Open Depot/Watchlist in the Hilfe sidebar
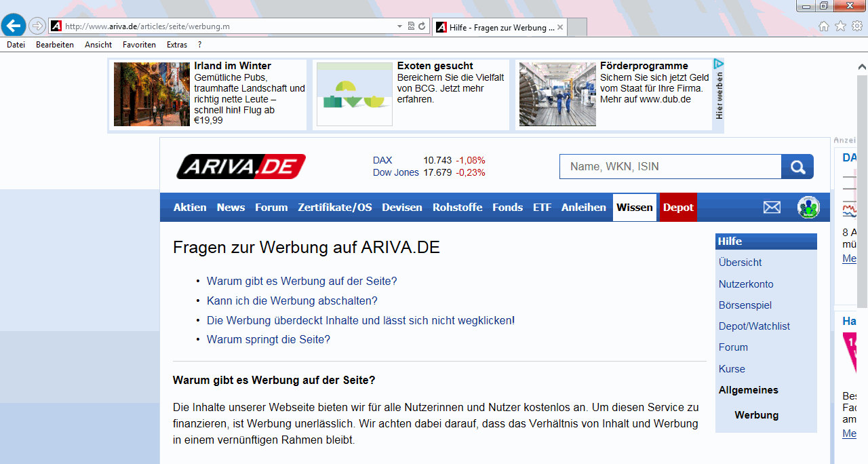Viewport: 868px width, 464px height. coord(754,326)
